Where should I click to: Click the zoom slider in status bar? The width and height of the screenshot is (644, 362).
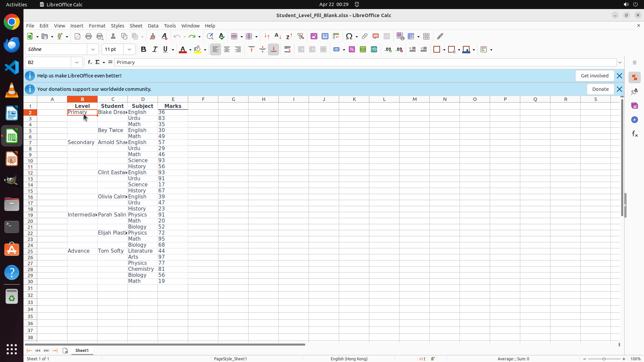click(x=604, y=359)
